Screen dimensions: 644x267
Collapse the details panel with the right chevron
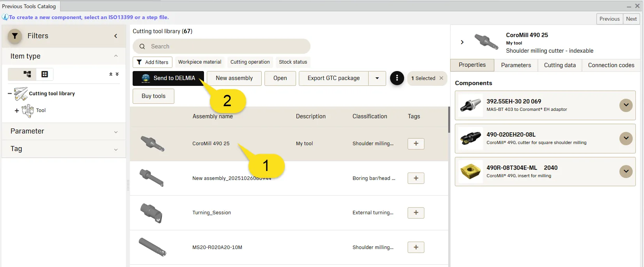[x=462, y=42]
